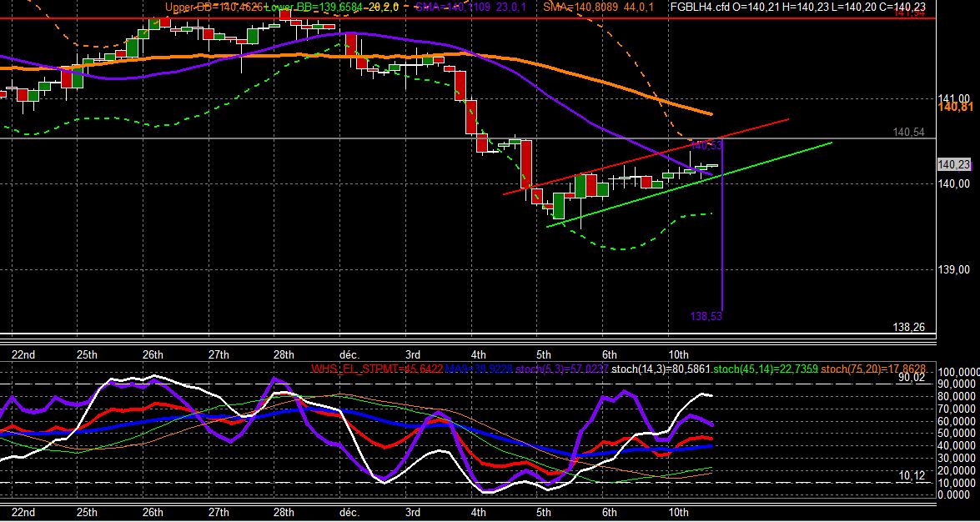Click the purple 140,53 measurement label
This screenshot has width=980, height=522.
706,145
